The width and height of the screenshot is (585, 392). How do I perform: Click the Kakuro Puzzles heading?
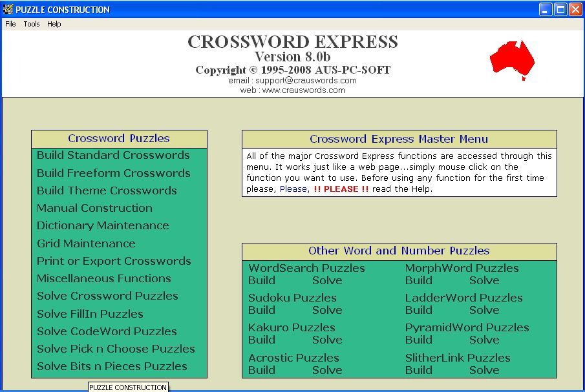[292, 327]
